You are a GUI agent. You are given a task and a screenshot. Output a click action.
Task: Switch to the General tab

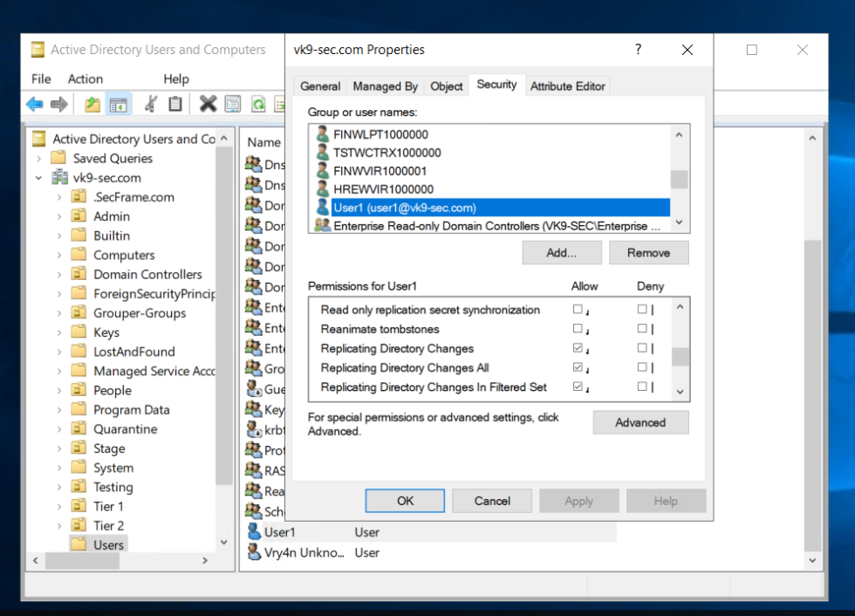click(x=320, y=86)
